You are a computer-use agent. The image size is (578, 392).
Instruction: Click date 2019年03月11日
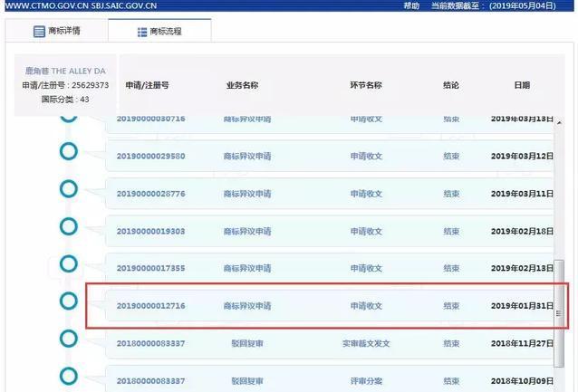point(522,194)
